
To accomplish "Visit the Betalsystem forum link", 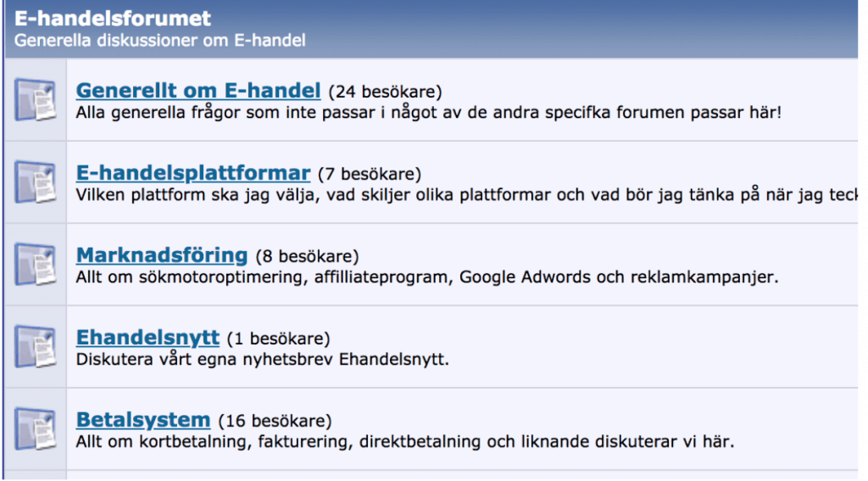I will coord(143,420).
